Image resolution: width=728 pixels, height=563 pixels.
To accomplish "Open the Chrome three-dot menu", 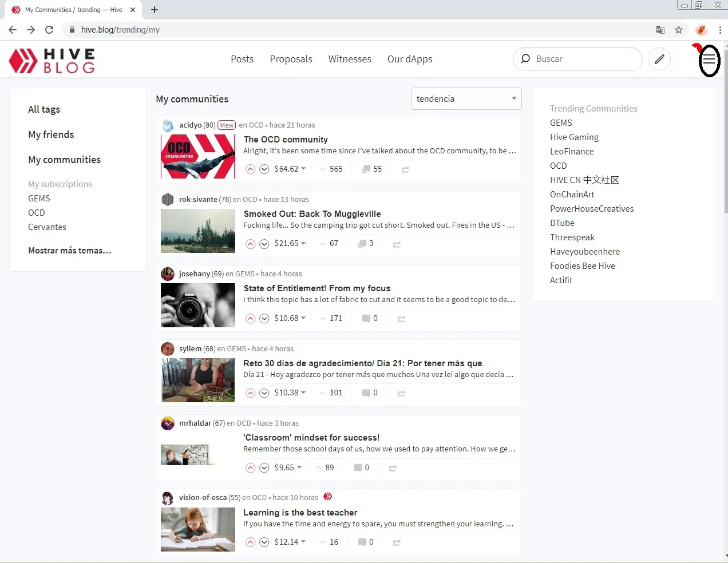I will pos(719,30).
